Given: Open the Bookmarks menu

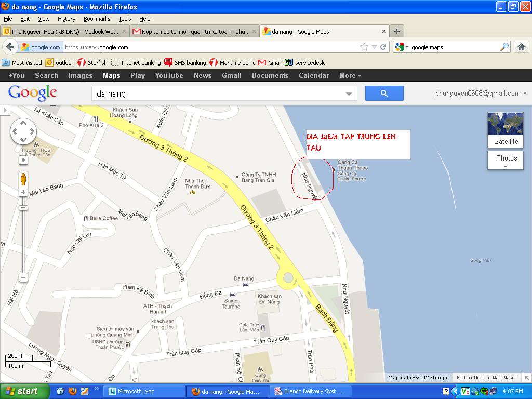Looking at the screenshot, I should (x=97, y=19).
